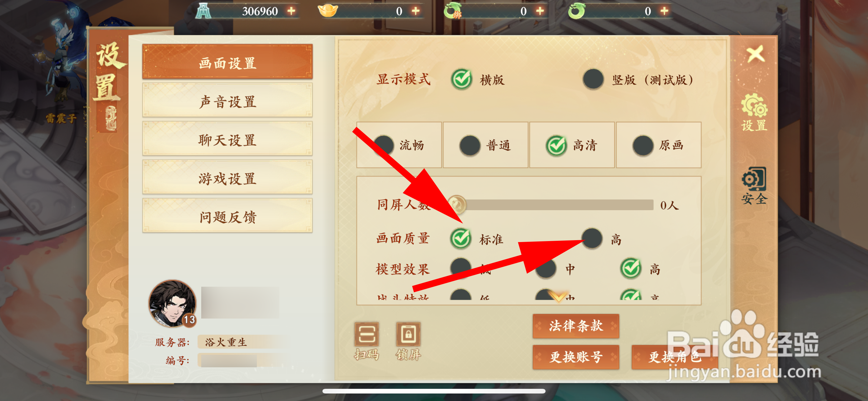
Task: Click the 同屏人数 slider handle
Action: tap(457, 204)
